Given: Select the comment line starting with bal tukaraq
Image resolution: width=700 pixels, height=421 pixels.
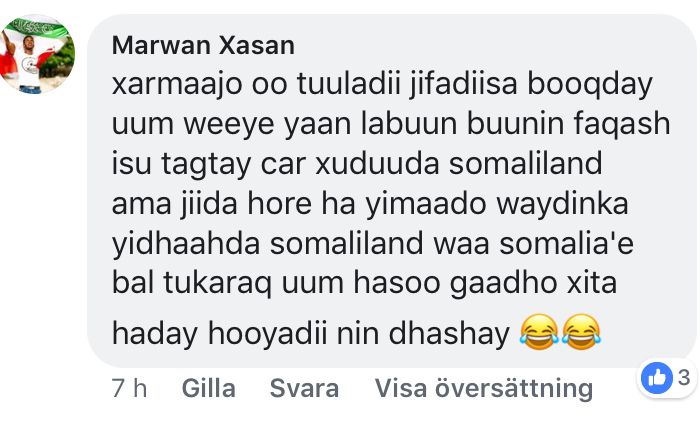Looking at the screenshot, I should [x=364, y=283].
